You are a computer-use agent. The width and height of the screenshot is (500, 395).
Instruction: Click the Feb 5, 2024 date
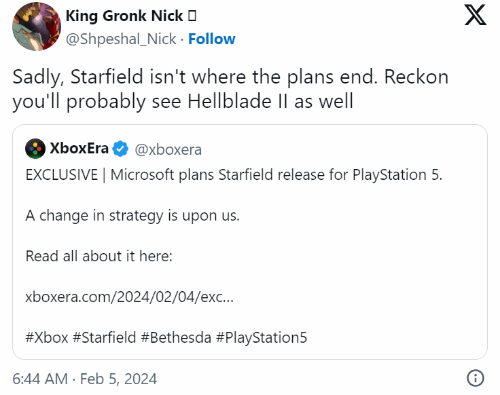tap(118, 379)
